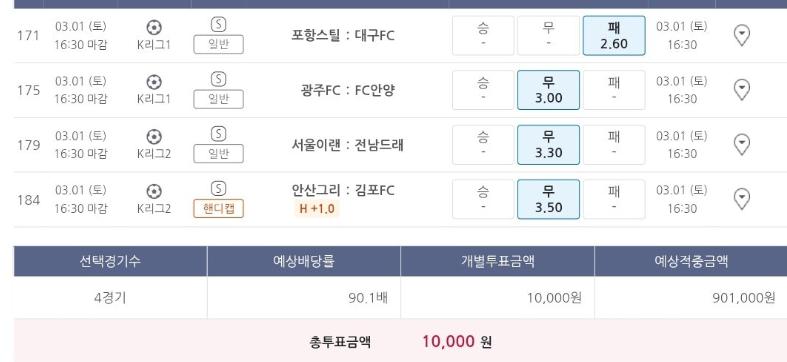Viewport: 787px width, 362px height.
Task: Click the S badge icon on match 184
Action: (218, 189)
